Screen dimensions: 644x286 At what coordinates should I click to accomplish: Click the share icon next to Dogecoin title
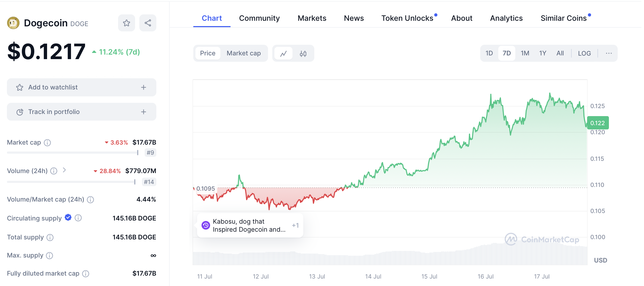coord(148,23)
